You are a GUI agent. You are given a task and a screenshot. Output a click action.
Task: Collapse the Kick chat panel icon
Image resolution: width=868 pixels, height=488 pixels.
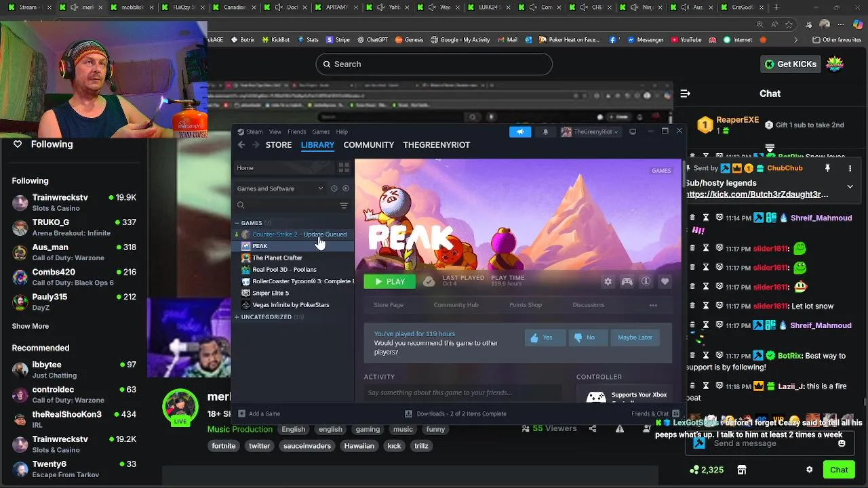click(x=686, y=94)
